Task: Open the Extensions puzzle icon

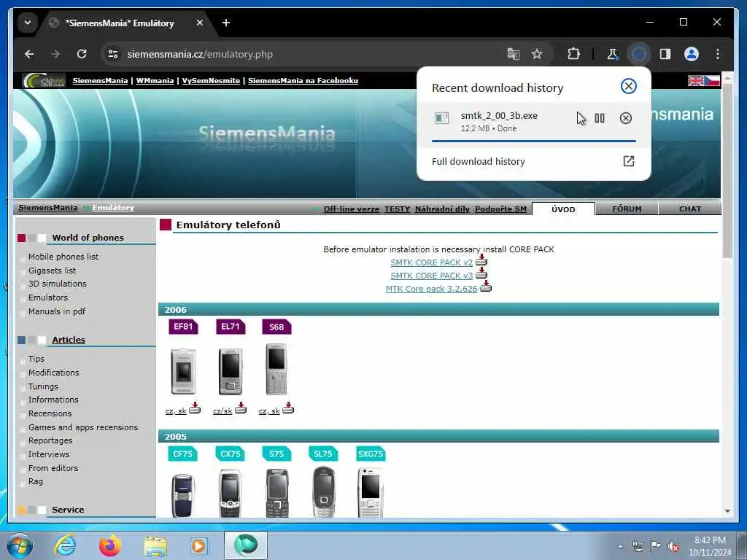Action: (x=573, y=54)
